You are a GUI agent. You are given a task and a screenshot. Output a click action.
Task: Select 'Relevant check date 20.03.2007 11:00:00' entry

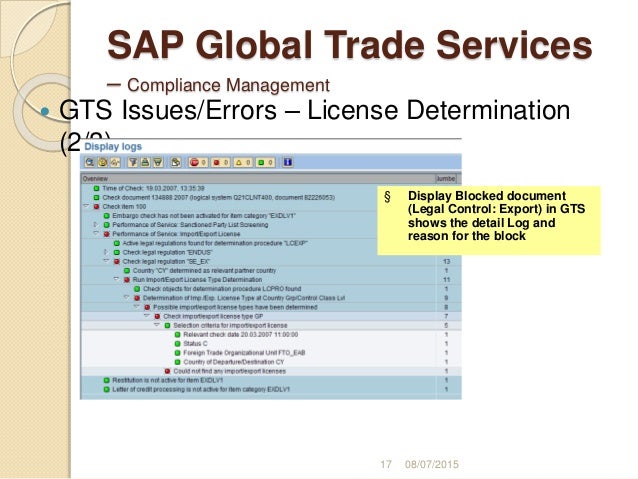click(240, 335)
